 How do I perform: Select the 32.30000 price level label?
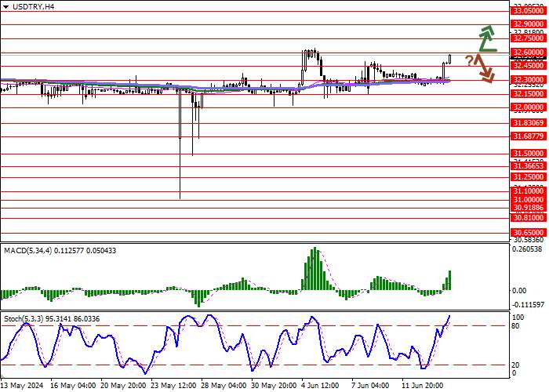[x=529, y=80]
